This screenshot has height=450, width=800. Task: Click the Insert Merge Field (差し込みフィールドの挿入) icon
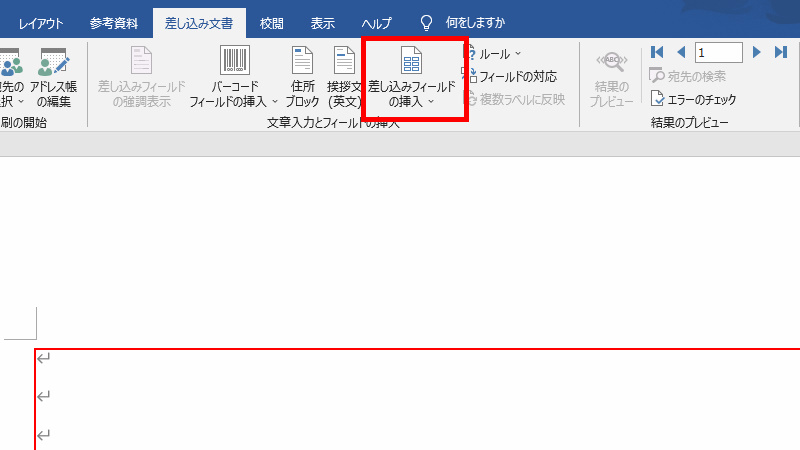[x=411, y=61]
